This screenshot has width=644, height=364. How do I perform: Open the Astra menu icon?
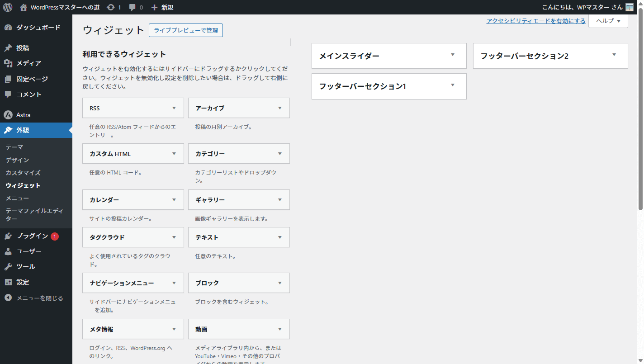pyautogui.click(x=8, y=115)
